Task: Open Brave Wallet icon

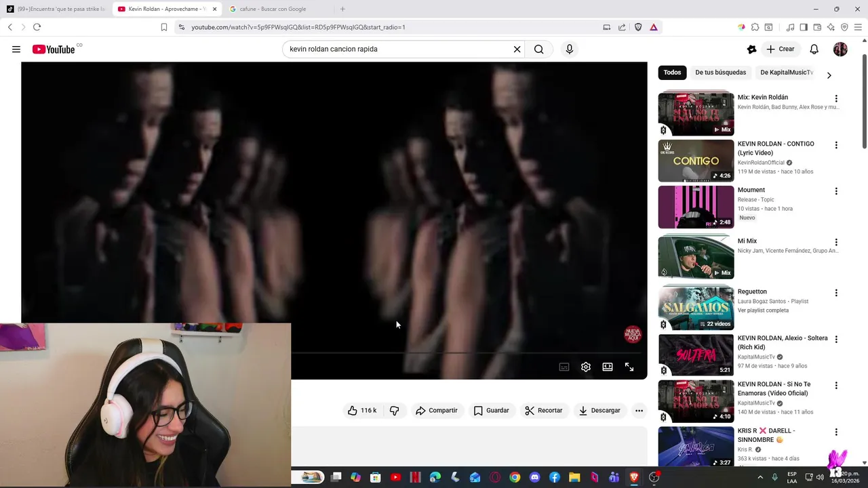Action: tap(817, 27)
